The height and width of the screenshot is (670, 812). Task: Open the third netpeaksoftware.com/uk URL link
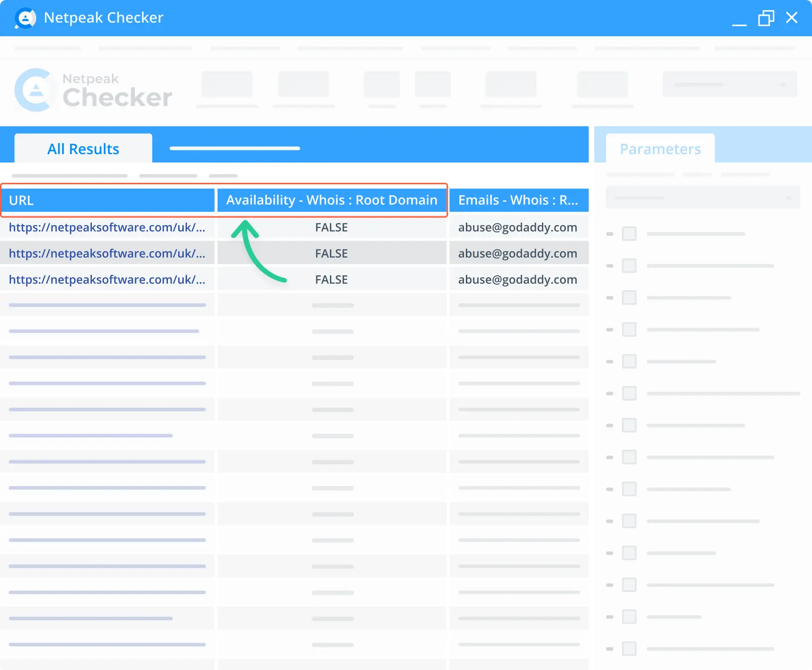(107, 280)
